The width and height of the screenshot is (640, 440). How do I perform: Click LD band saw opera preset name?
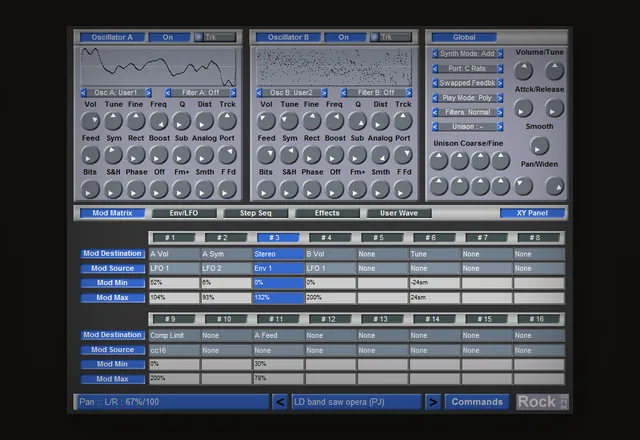356,402
